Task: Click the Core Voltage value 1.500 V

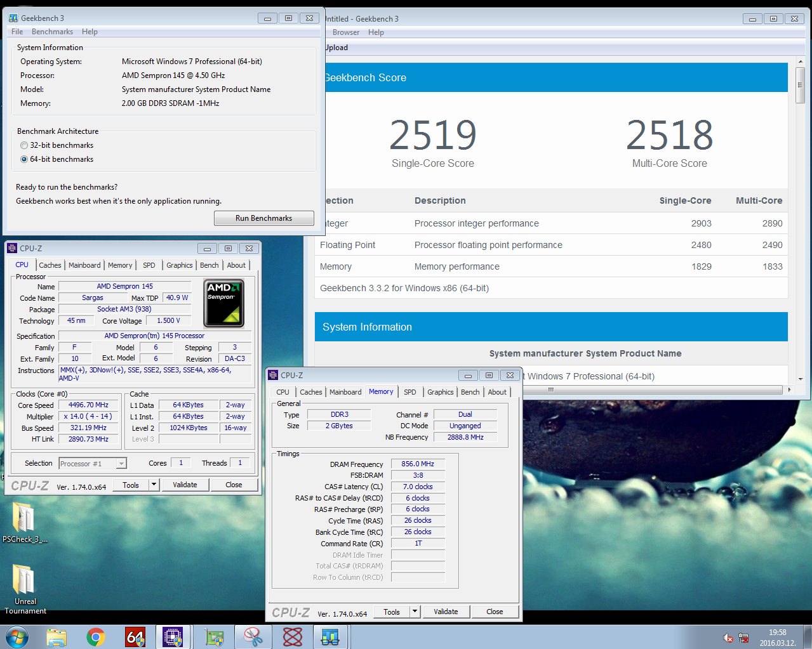Action: (168, 320)
